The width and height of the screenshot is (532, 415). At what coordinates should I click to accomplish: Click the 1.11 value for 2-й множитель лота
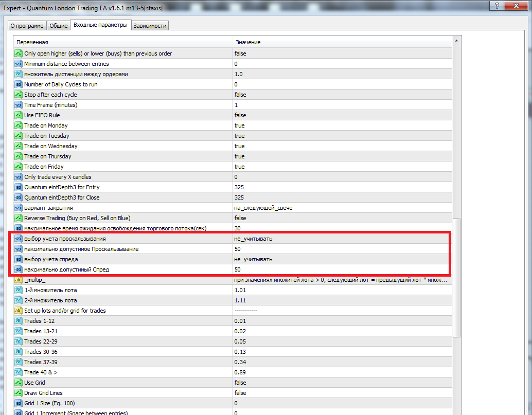tap(240, 300)
